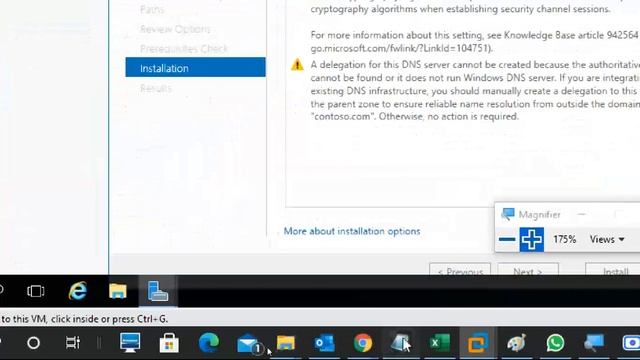The width and height of the screenshot is (640, 360).
Task: Launch Microsoft Store from host taskbar
Action: point(169,343)
